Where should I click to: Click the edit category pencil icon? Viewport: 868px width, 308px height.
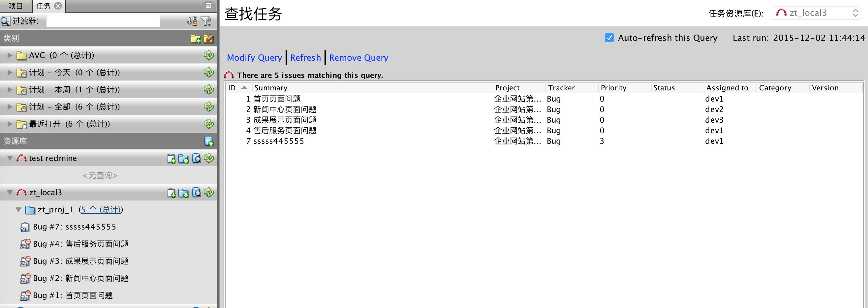(209, 39)
